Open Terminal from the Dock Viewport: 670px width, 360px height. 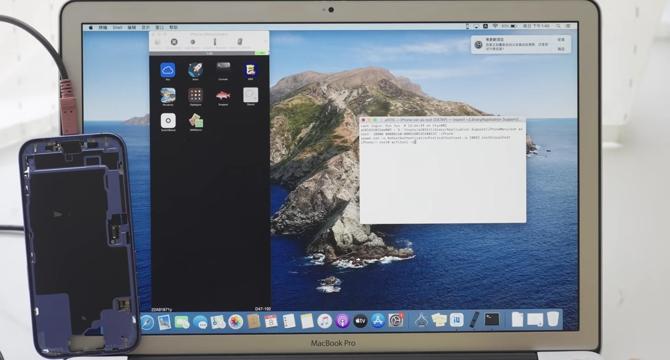(492, 319)
